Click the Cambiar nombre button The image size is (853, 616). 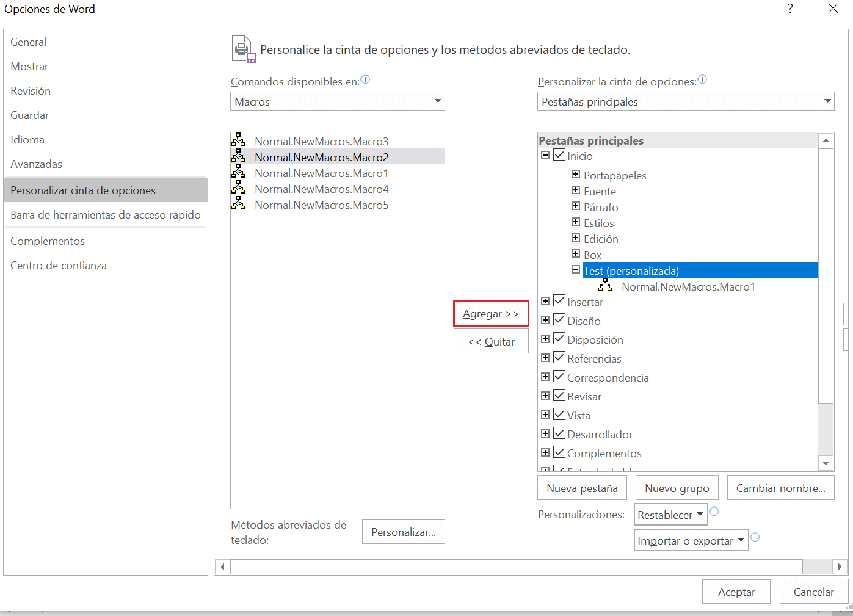click(780, 488)
